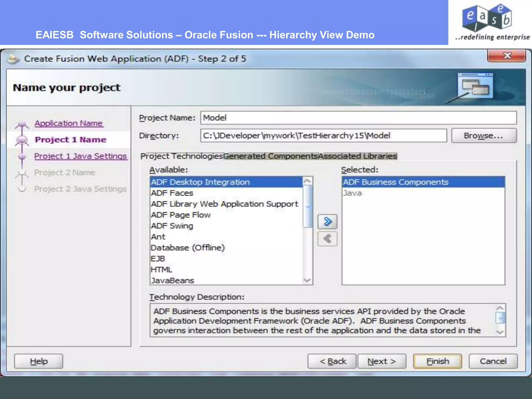Go to Application Name step link
Viewport: 532px width, 399px height.
[69, 123]
